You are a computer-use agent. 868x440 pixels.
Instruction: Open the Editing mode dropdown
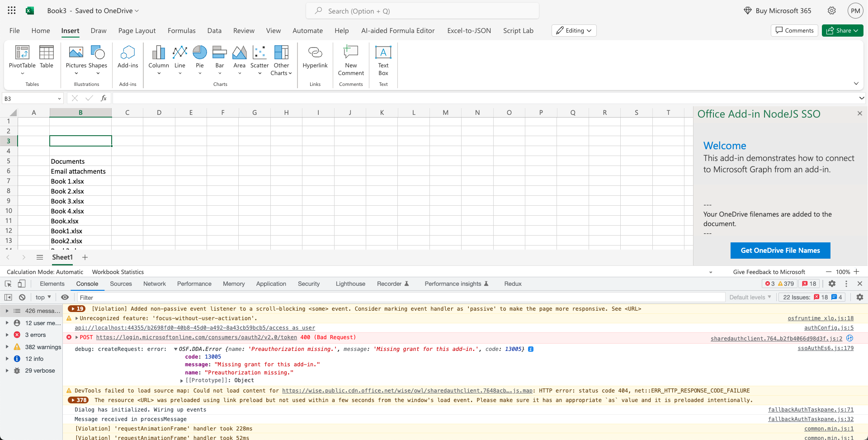click(574, 30)
